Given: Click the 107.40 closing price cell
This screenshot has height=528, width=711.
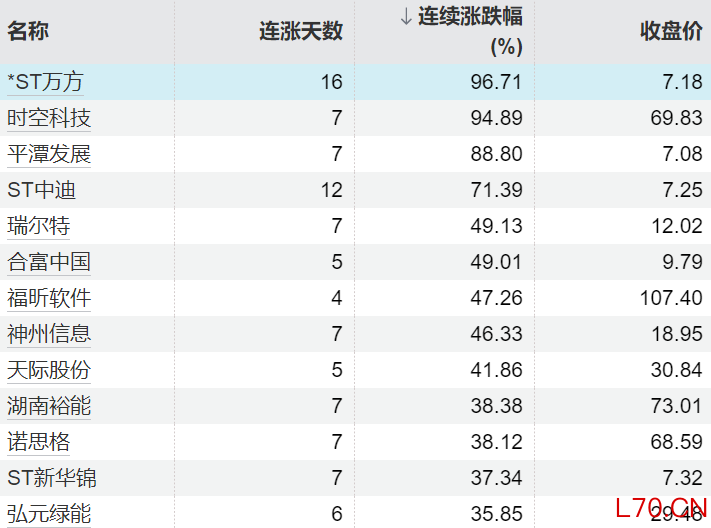Looking at the screenshot, I should [x=671, y=298].
